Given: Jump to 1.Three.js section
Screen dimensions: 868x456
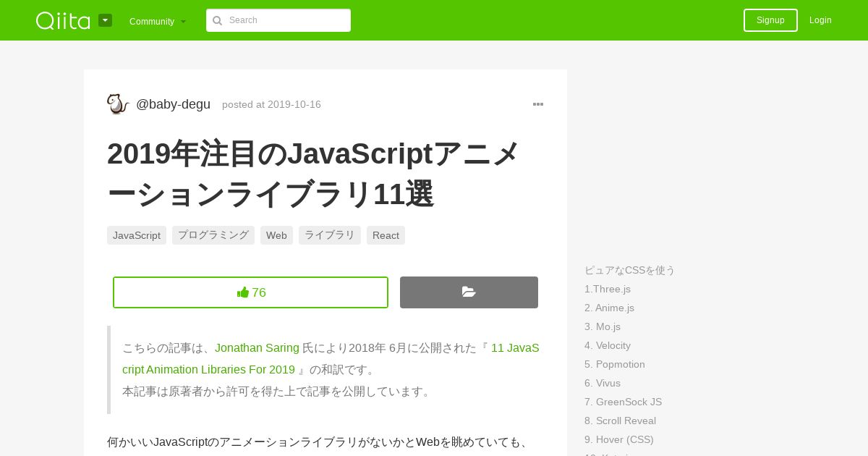Looking at the screenshot, I should pyautogui.click(x=608, y=289).
